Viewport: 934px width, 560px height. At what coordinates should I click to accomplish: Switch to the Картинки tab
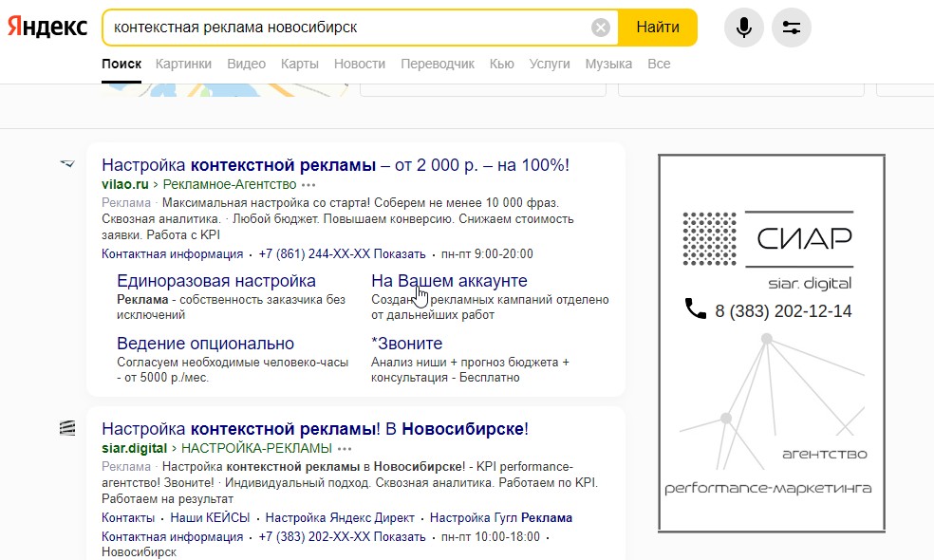pos(183,64)
